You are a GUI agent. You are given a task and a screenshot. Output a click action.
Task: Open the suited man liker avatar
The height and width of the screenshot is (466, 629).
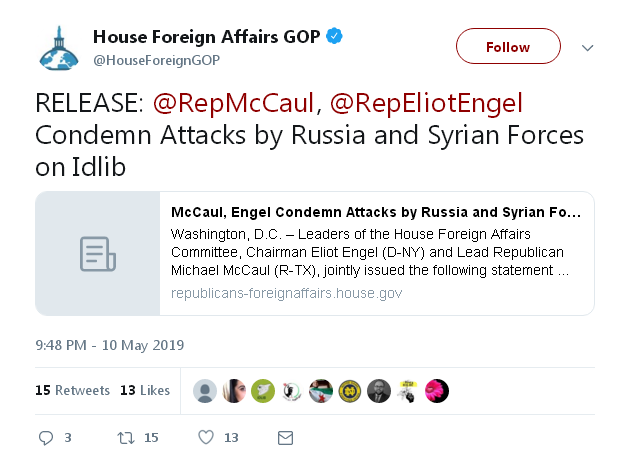tap(379, 391)
